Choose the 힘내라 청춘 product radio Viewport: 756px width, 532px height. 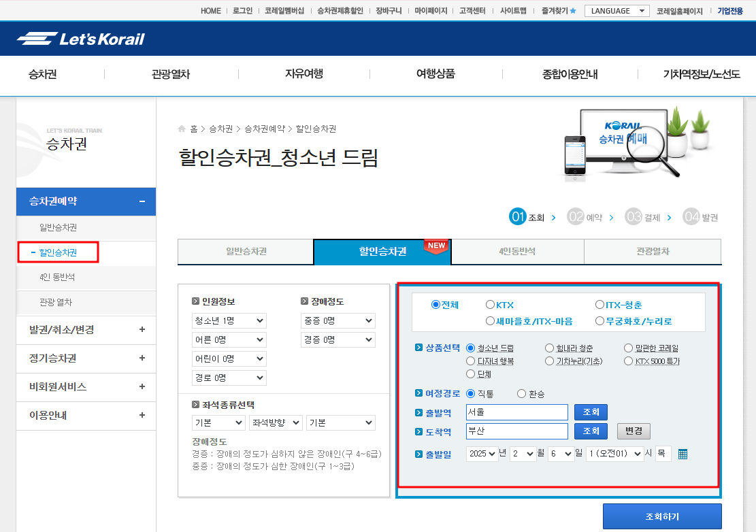tap(549, 348)
